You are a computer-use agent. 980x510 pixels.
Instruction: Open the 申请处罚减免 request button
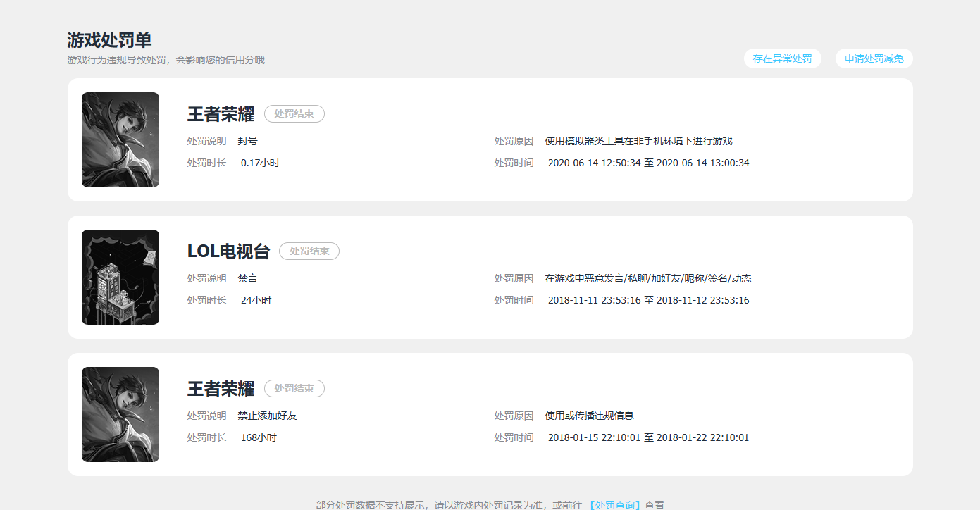[x=874, y=58]
